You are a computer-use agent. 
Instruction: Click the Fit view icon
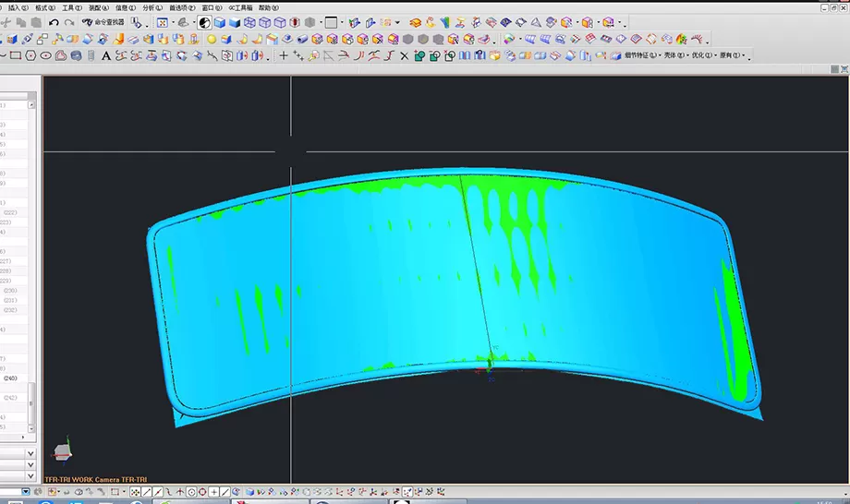tap(164, 22)
